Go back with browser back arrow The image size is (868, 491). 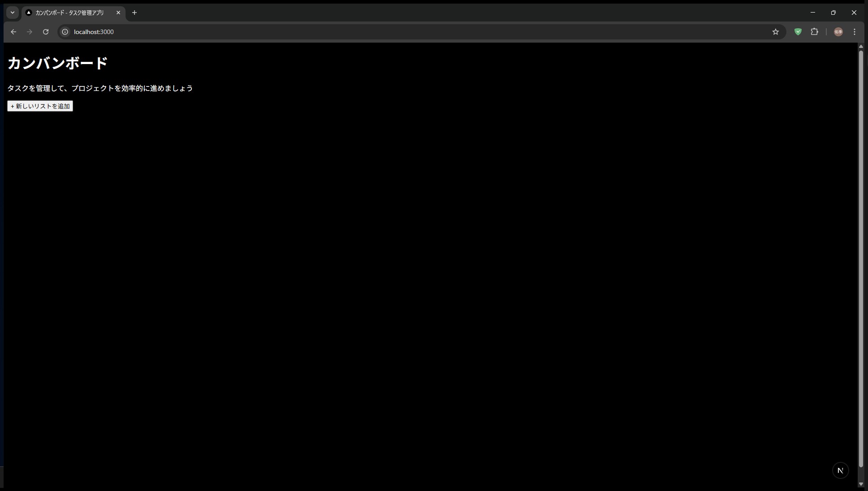point(13,32)
